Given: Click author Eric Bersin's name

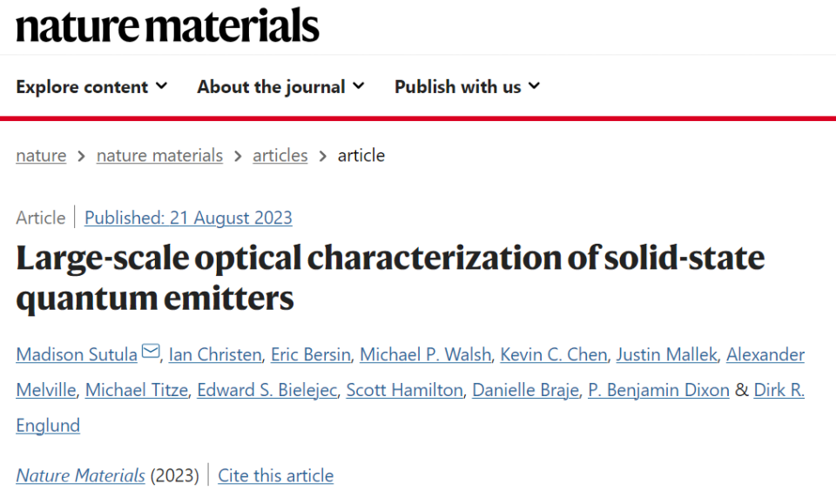Looking at the screenshot, I should pos(310,354).
